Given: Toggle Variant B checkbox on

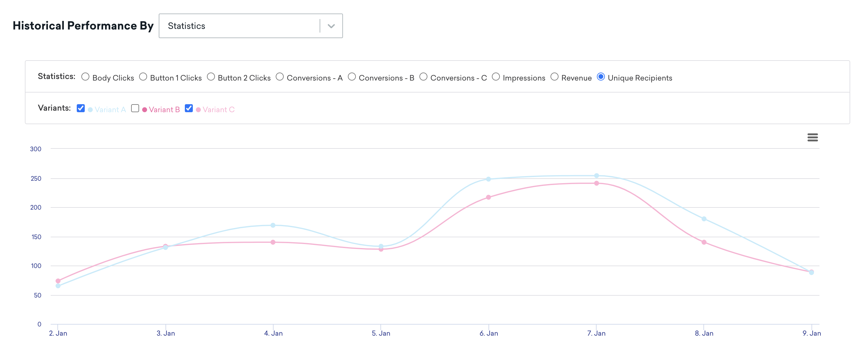Looking at the screenshot, I should point(134,108).
